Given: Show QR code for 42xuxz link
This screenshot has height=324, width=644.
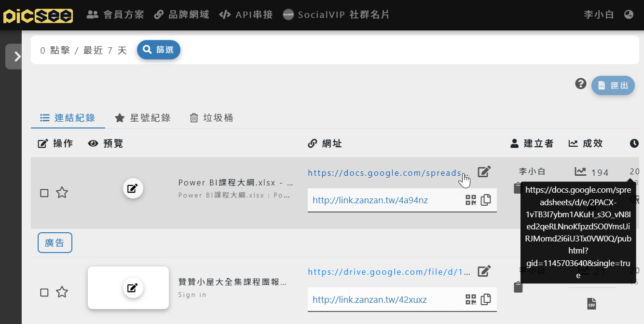Looking at the screenshot, I should (x=471, y=299).
